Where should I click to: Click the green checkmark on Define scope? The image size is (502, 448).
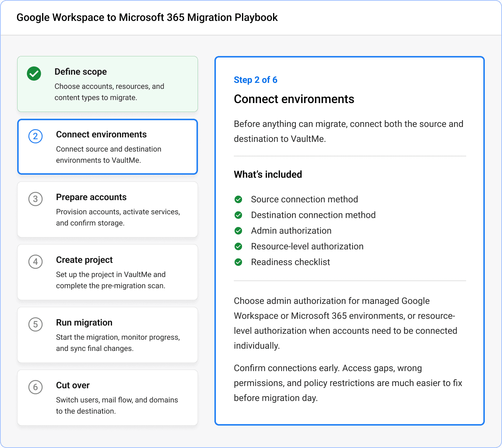tap(34, 74)
